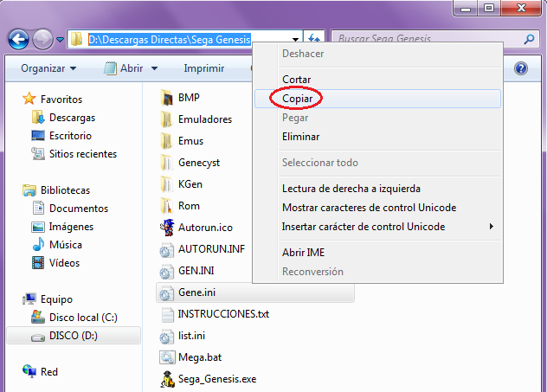Click the Red network icon
547x392 pixels.
tap(29, 372)
